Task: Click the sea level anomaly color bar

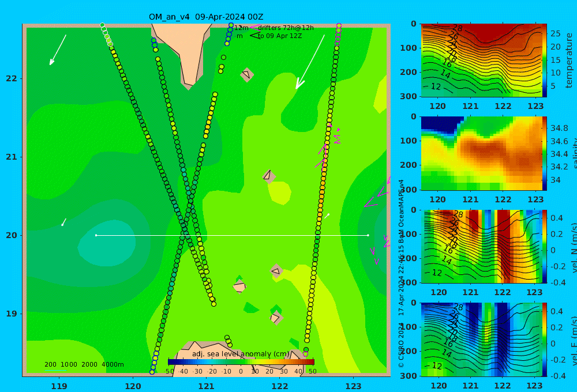Action: click(241, 362)
